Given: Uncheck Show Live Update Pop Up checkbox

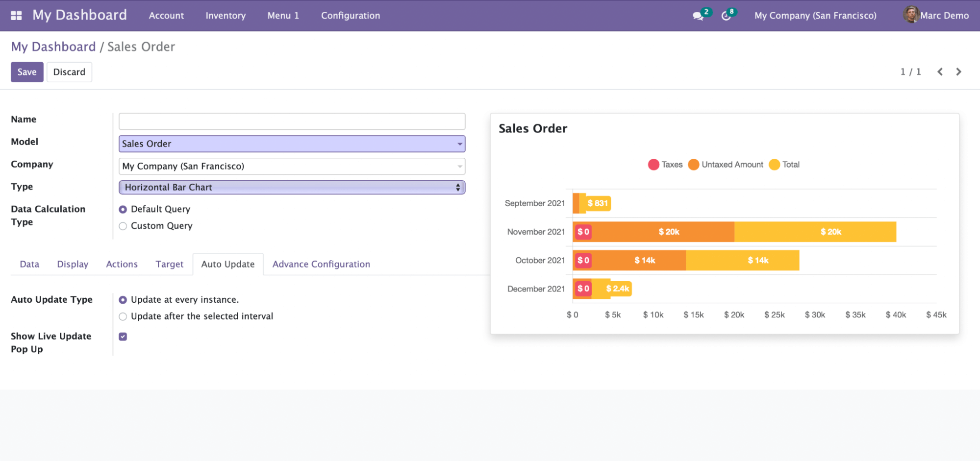Looking at the screenshot, I should 123,337.
